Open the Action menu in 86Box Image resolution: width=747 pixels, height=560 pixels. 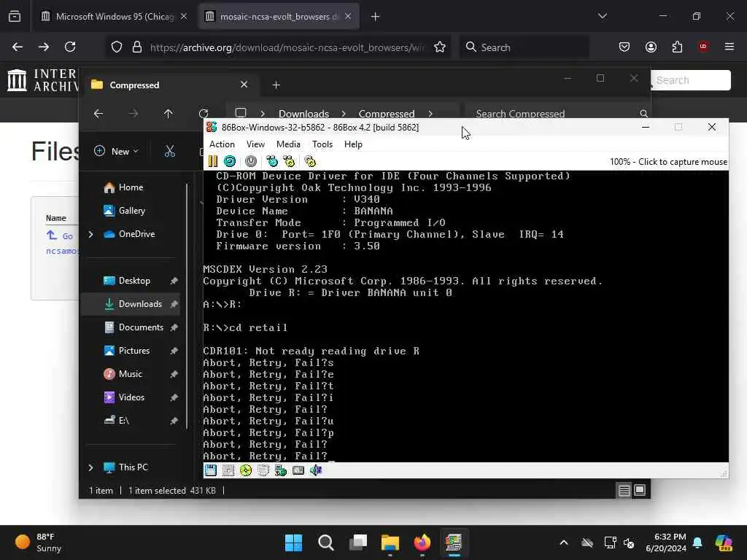[222, 144]
